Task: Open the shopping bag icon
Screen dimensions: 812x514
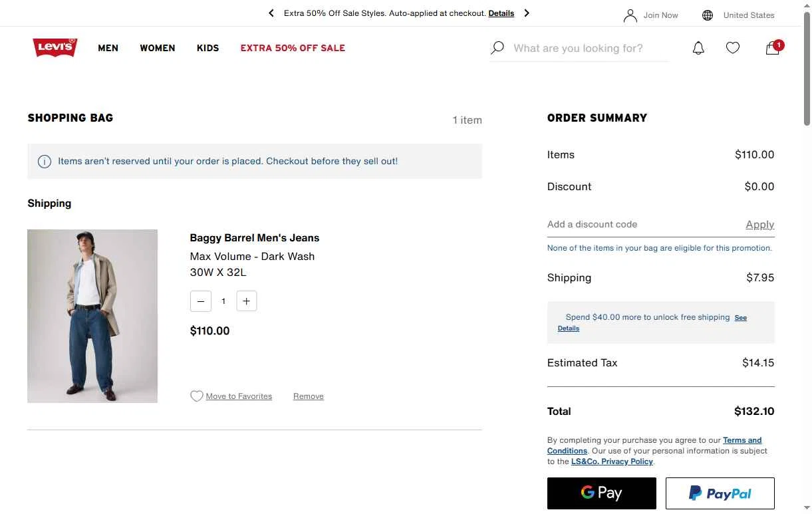Action: (772, 48)
